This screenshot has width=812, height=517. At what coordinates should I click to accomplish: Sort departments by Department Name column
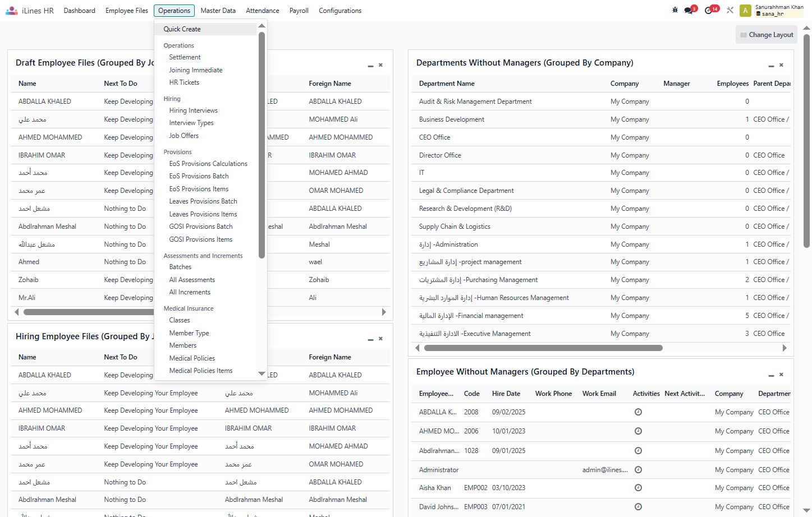coord(447,84)
